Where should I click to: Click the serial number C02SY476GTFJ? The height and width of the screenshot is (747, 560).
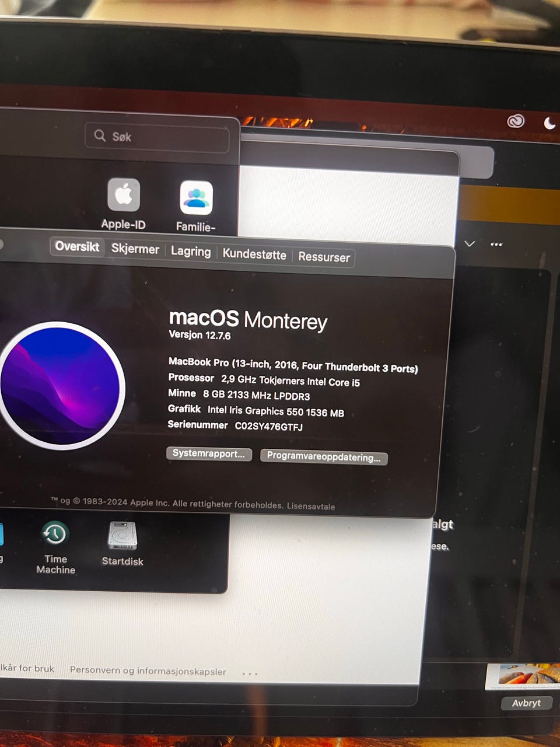(268, 426)
